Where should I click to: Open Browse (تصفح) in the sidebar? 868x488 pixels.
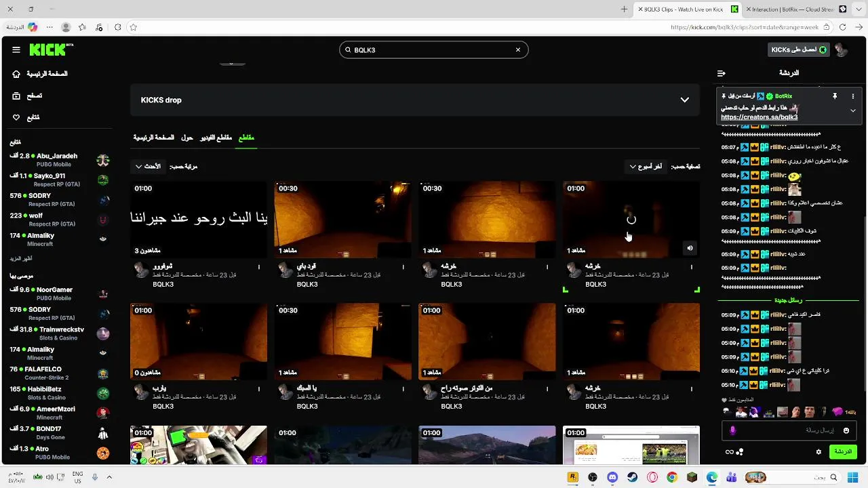pyautogui.click(x=27, y=96)
